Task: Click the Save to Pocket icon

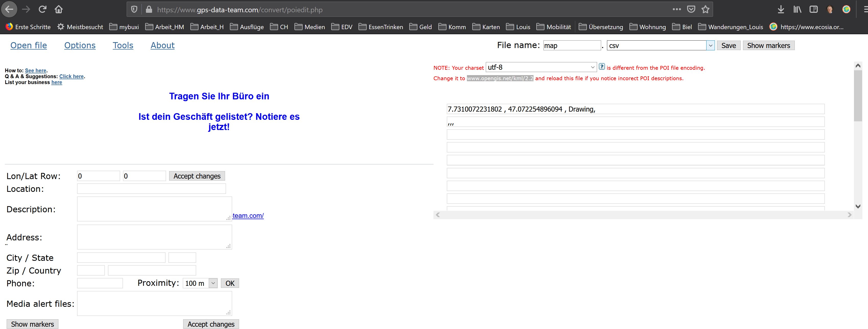Action: pyautogui.click(x=691, y=9)
